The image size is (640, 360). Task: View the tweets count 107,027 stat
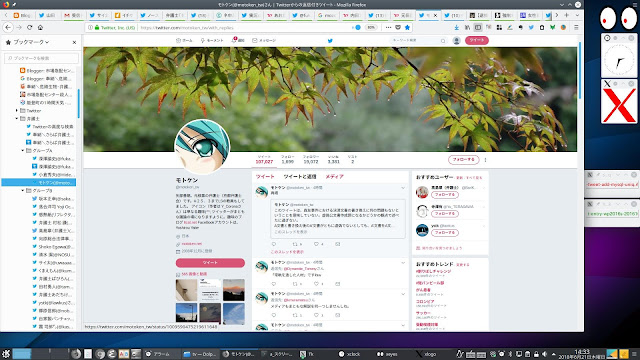(264, 160)
